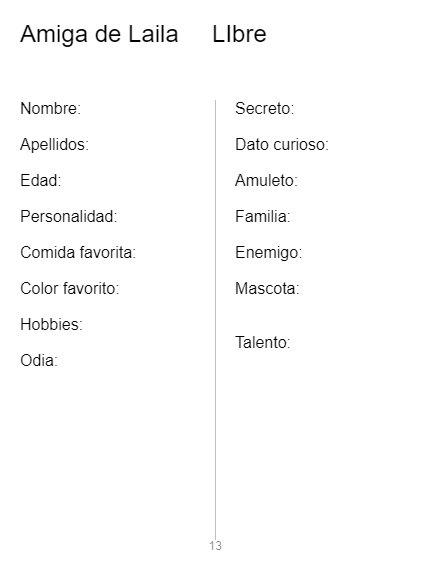Click the 'Hobbies:' label
This screenshot has height=570, width=430.
[x=52, y=324]
